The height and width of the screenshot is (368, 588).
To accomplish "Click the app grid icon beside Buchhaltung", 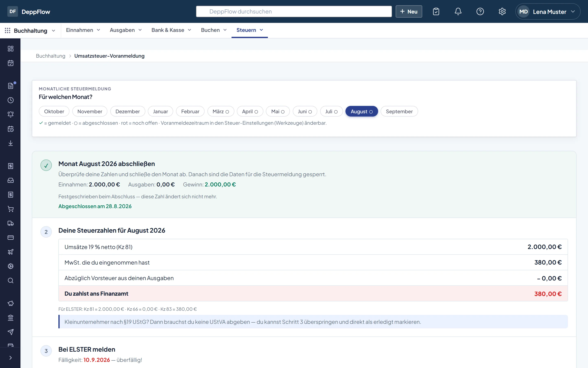I will point(8,30).
